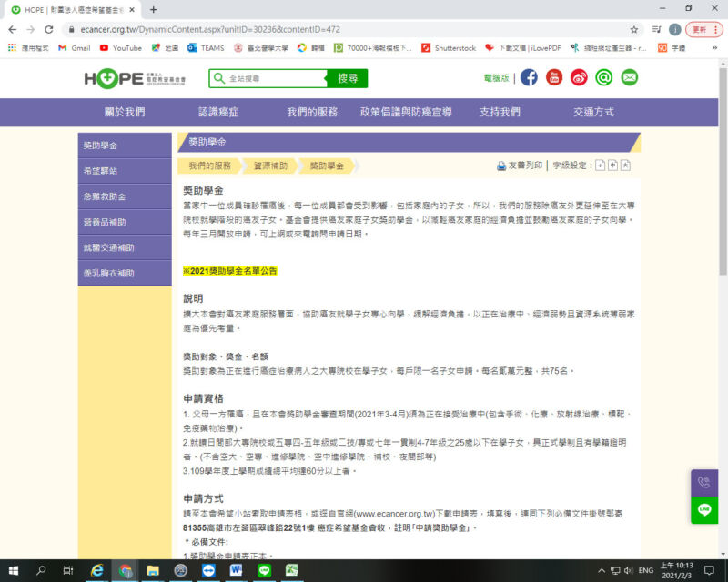Set font size to medium (中)
The image size is (728, 582).
pyautogui.click(x=612, y=166)
